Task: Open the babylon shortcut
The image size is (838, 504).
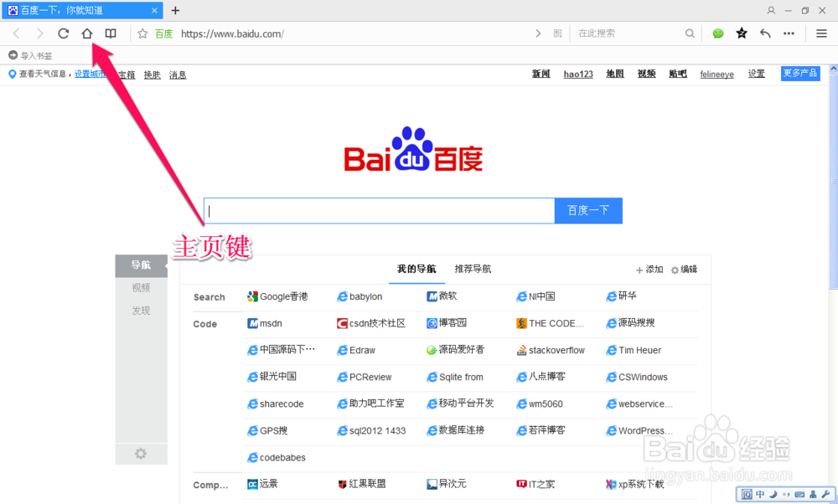Action: pyautogui.click(x=360, y=297)
